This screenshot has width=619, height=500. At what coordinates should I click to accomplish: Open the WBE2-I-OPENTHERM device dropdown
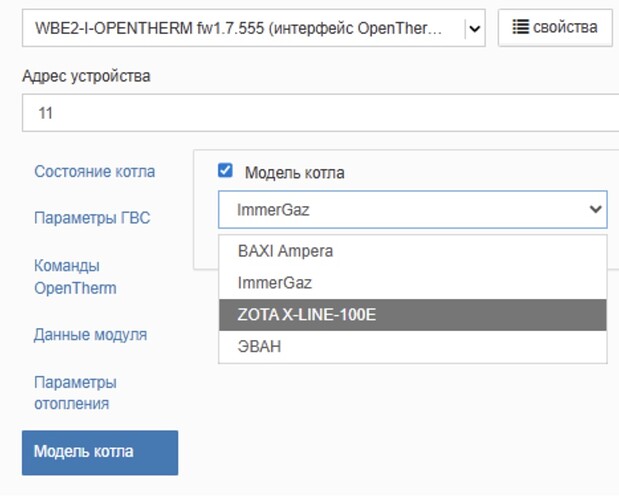pos(253,28)
